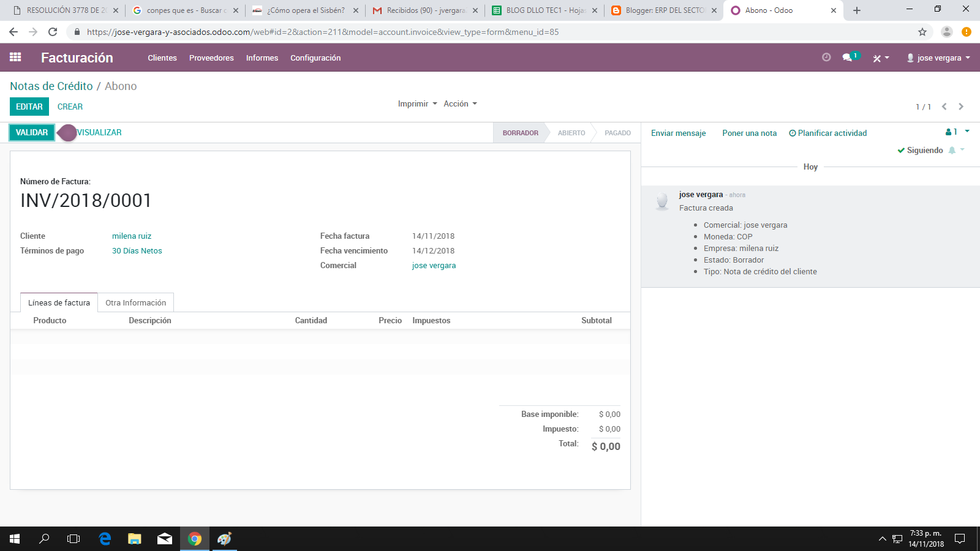
Task: Open the Informes menu
Action: click(262, 58)
